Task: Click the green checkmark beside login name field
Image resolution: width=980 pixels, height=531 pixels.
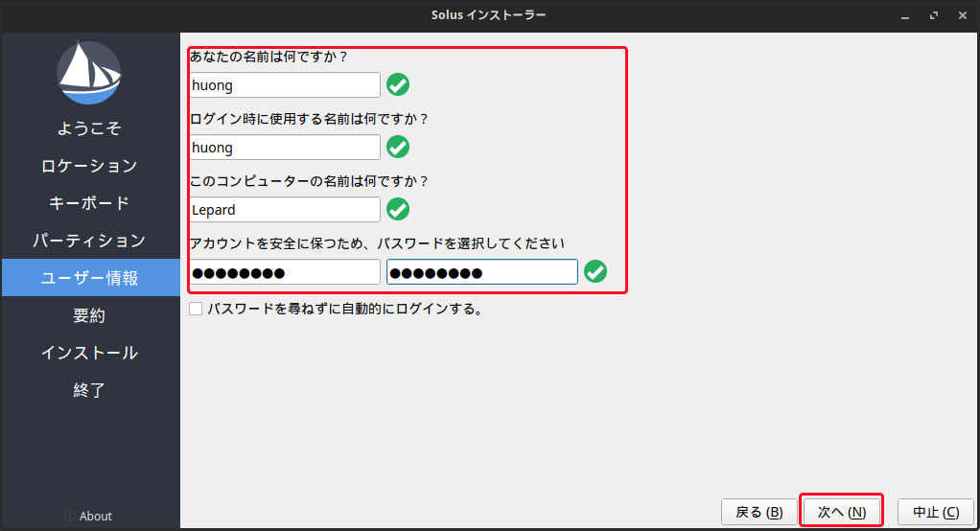Action: click(x=397, y=148)
